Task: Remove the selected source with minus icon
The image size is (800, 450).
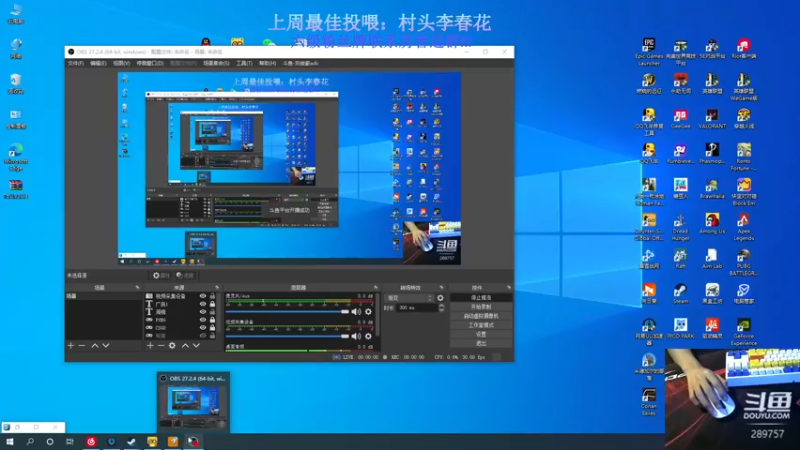Action: pyautogui.click(x=161, y=345)
